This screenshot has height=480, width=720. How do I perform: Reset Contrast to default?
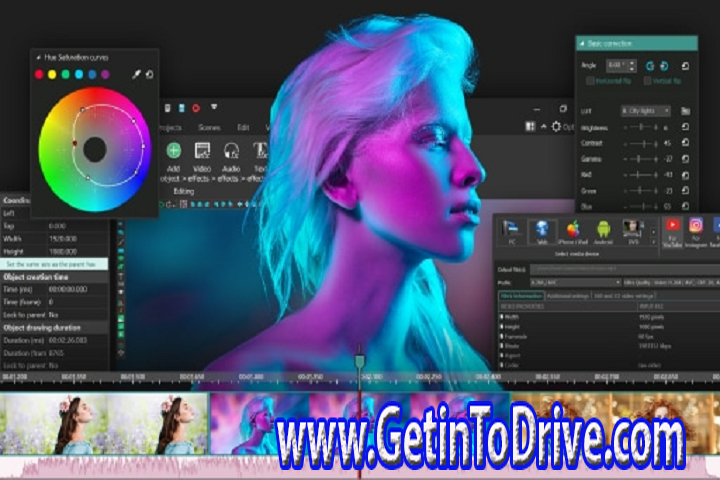[x=685, y=143]
